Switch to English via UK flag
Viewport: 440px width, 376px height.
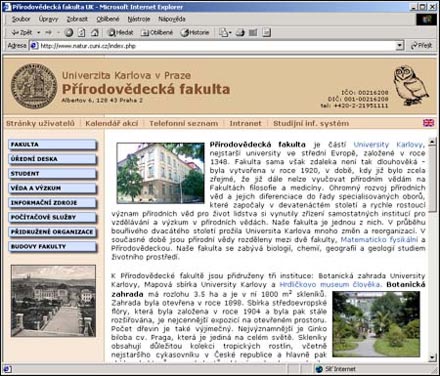[428, 123]
